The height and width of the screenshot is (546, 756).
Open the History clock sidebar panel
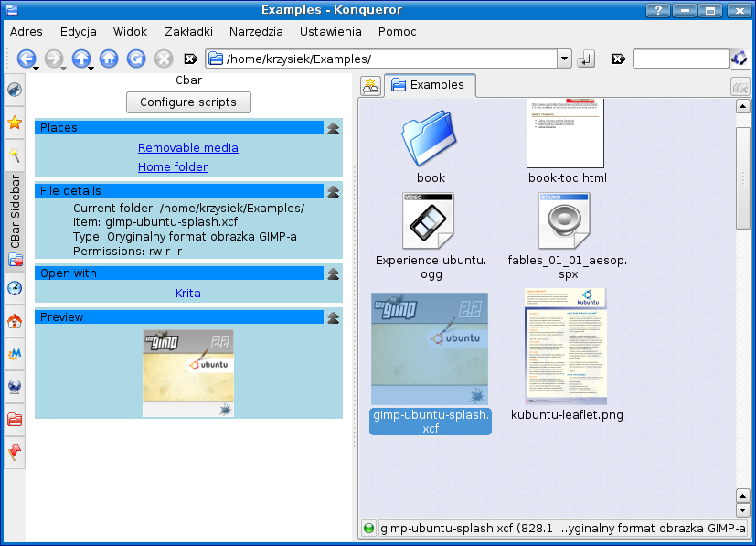15,288
